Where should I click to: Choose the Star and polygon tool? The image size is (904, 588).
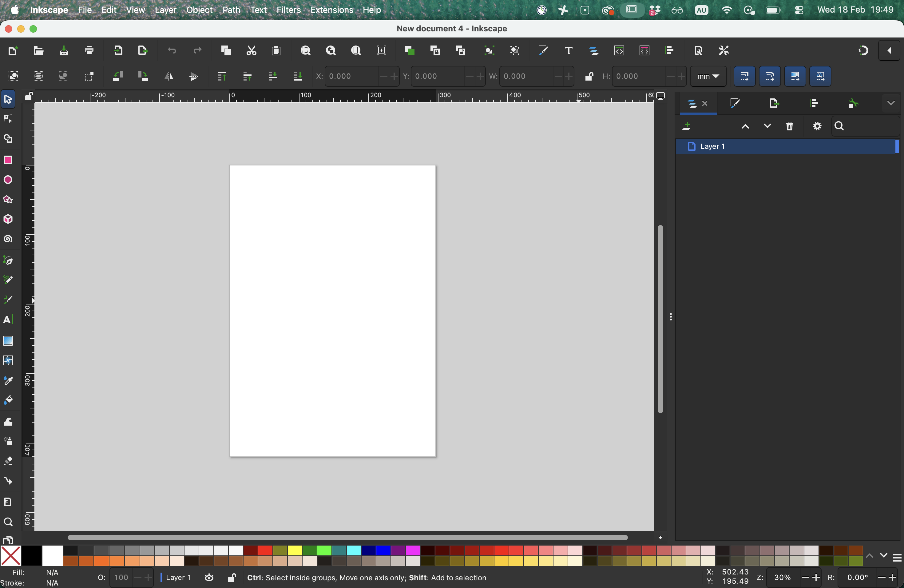(8, 200)
